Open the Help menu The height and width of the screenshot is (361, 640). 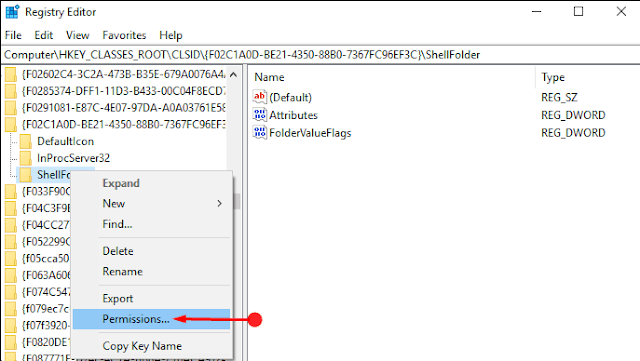tap(171, 36)
